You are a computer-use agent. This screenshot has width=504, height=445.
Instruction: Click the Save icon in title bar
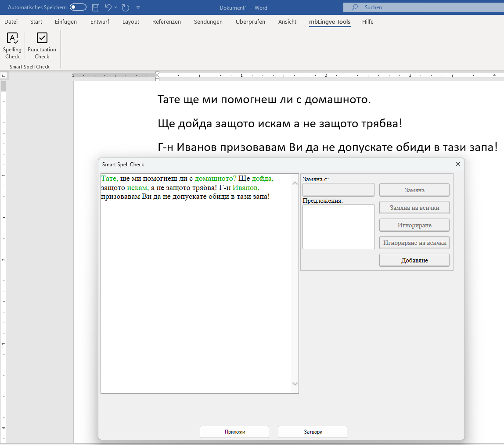95,7
